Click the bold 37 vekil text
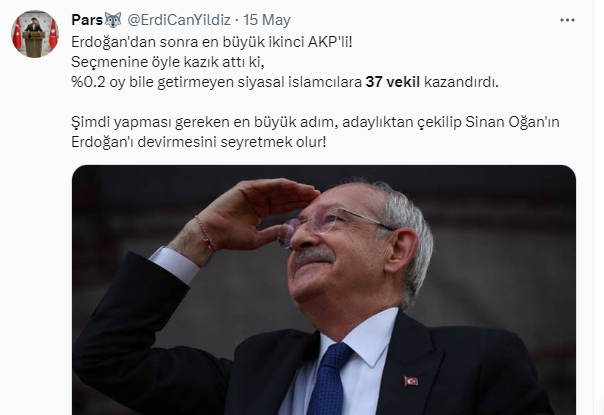This screenshot has width=604, height=415. 393,82
